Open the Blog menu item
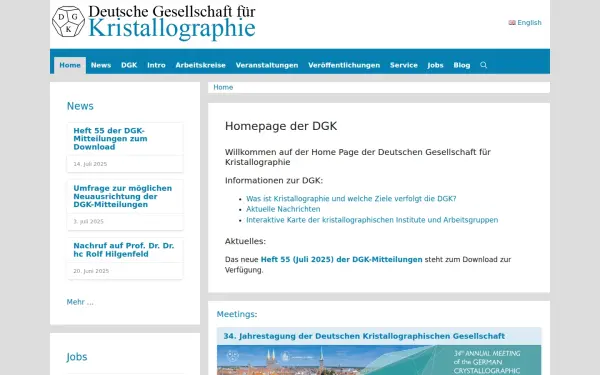 [462, 65]
